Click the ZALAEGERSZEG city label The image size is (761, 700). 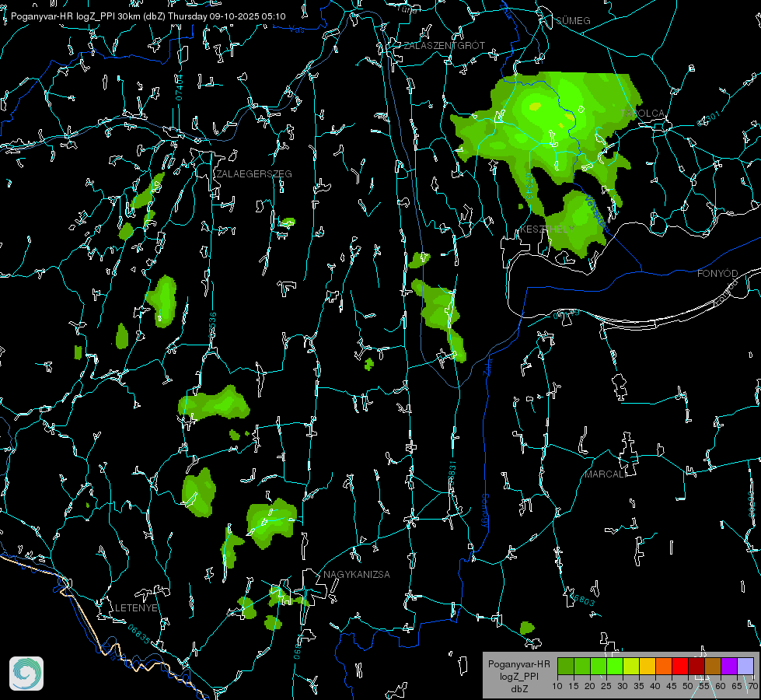[x=254, y=174]
